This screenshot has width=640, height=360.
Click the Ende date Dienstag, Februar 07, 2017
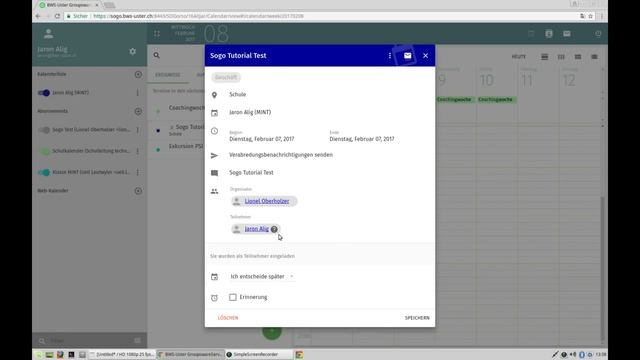click(x=362, y=139)
